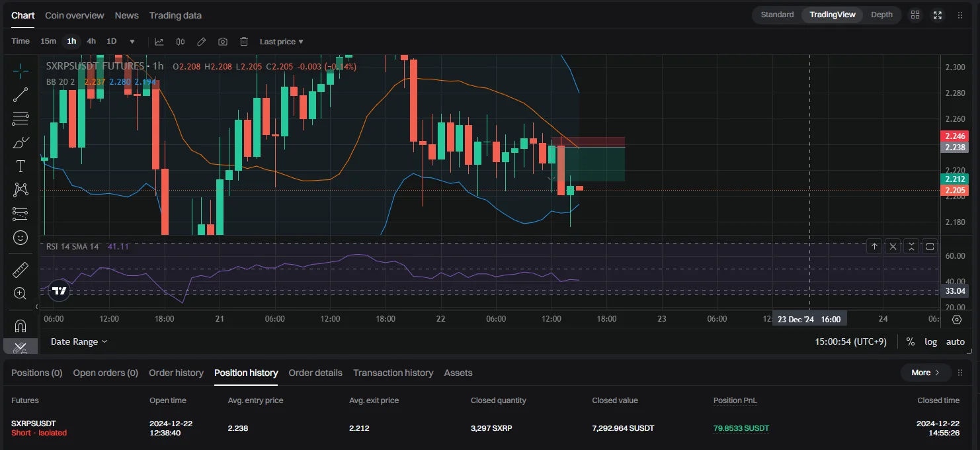Open the Coin overview tab

[x=74, y=15]
